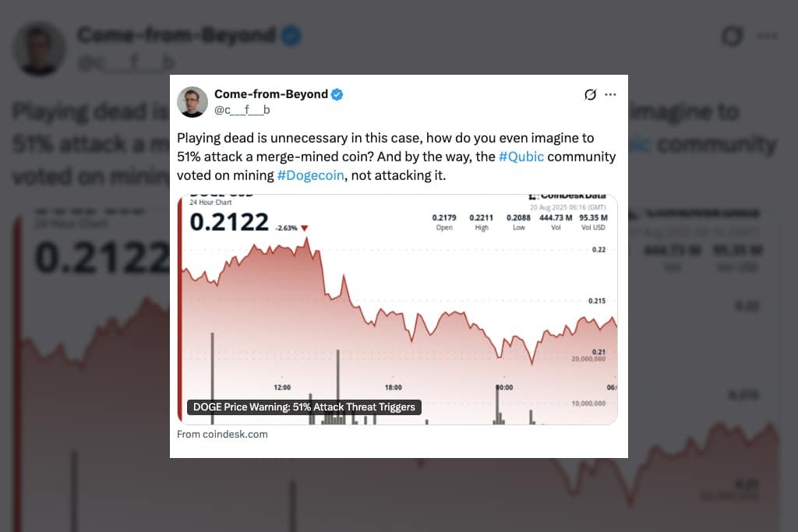This screenshot has height=532, width=798.
Task: Click the red down-arrow next to -2.63%
Action: (305, 228)
